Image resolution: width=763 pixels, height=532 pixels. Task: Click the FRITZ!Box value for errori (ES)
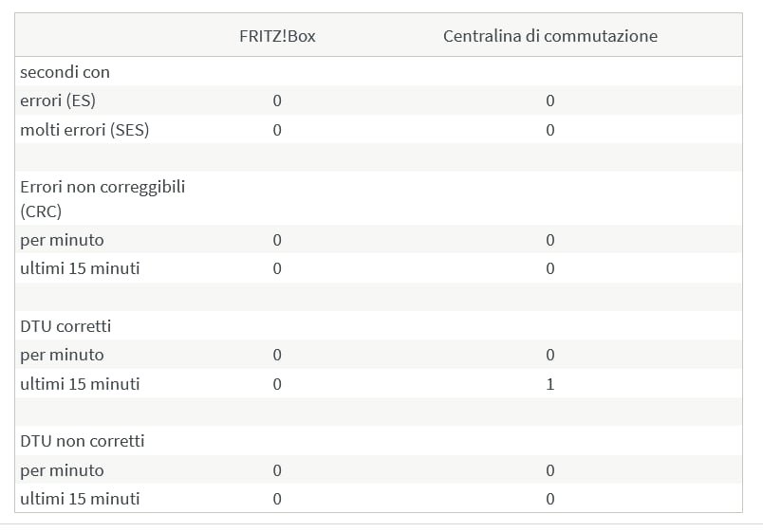[x=277, y=101]
